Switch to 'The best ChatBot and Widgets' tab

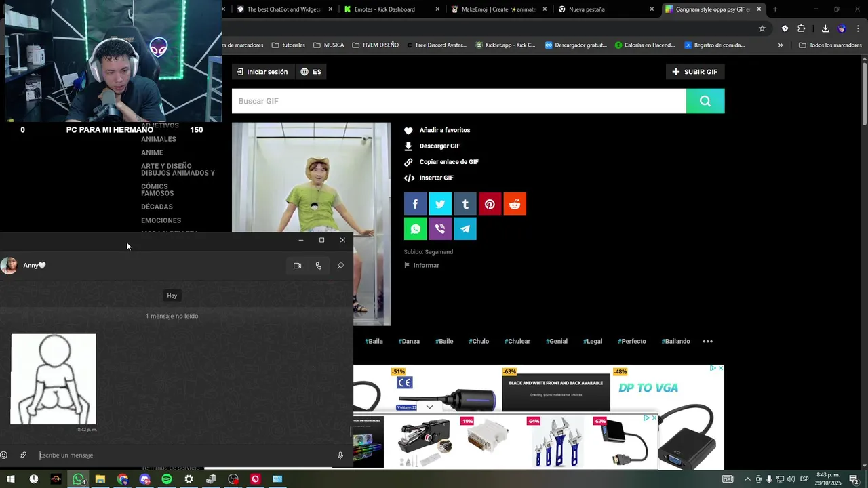pyautogui.click(x=283, y=9)
